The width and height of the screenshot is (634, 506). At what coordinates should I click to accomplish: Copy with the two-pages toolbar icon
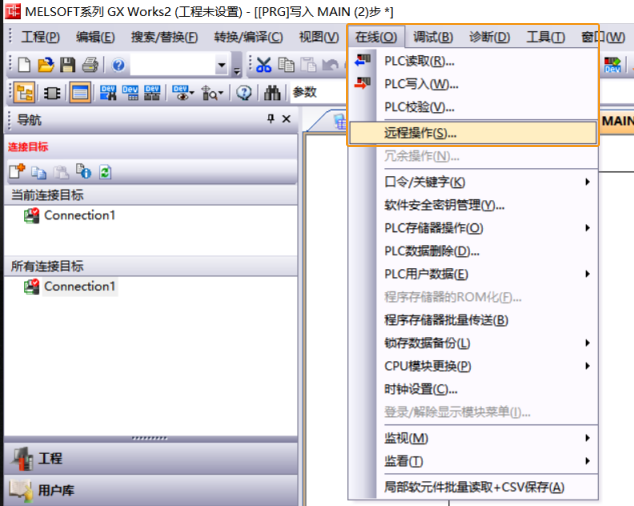click(286, 65)
